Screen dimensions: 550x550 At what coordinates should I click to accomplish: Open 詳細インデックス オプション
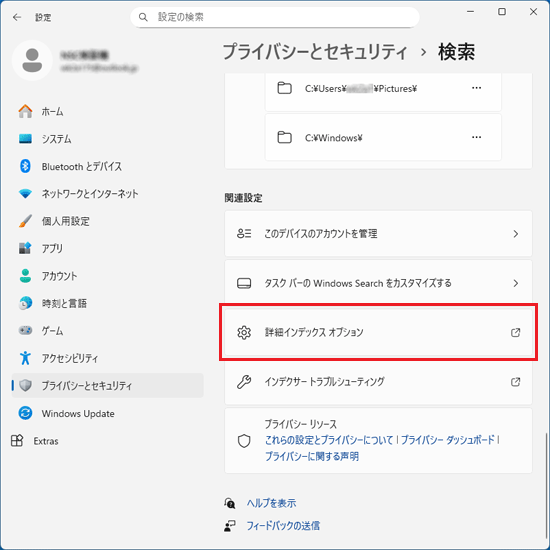(378, 332)
